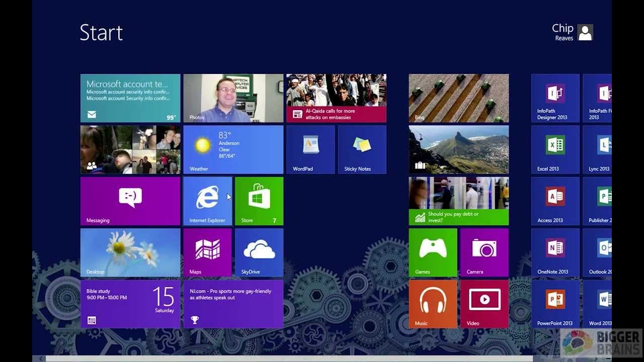This screenshot has height=362, width=644.
Task: Click the Chip Reaves user account picture
Action: [585, 32]
